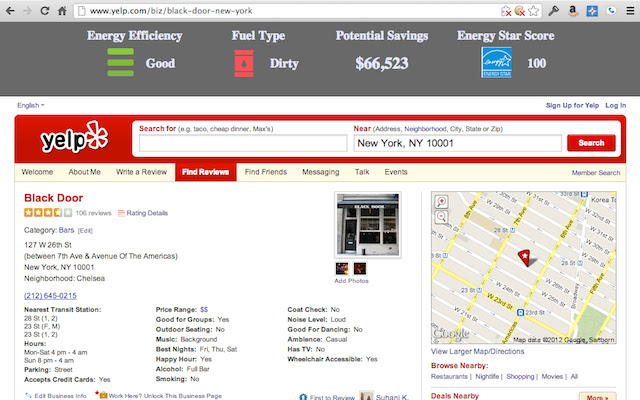Viewport: 640px width, 400px height.
Task: Open the Welcome tab
Action: pos(37,172)
